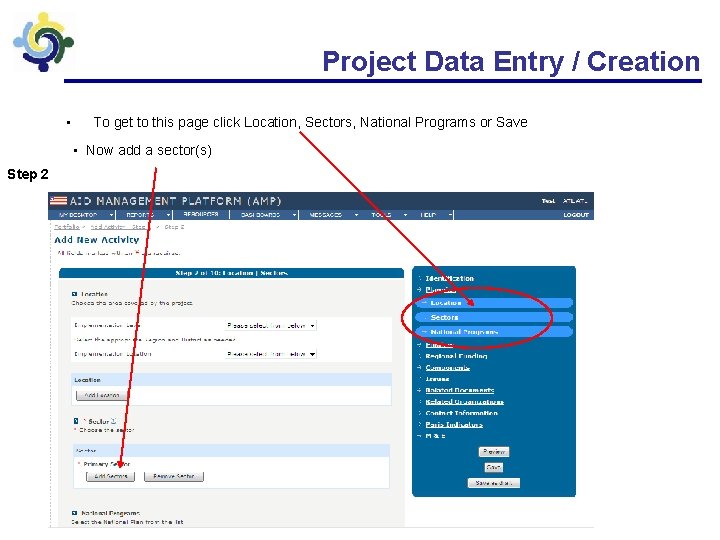Select Contact Information in step list
The width and height of the screenshot is (720, 540).
[x=461, y=413]
